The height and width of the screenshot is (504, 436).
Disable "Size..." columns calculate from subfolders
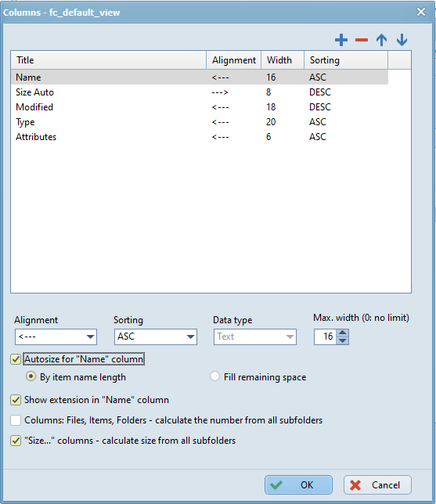coord(16,441)
